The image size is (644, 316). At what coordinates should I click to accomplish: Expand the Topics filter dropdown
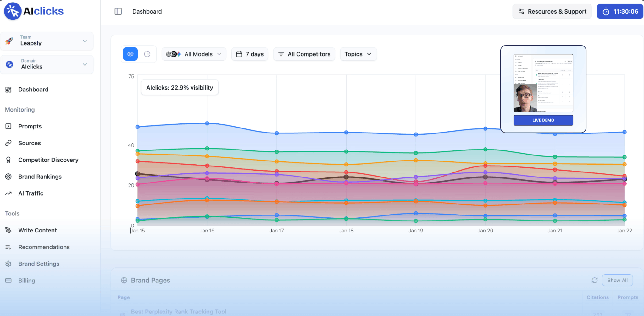(x=358, y=54)
